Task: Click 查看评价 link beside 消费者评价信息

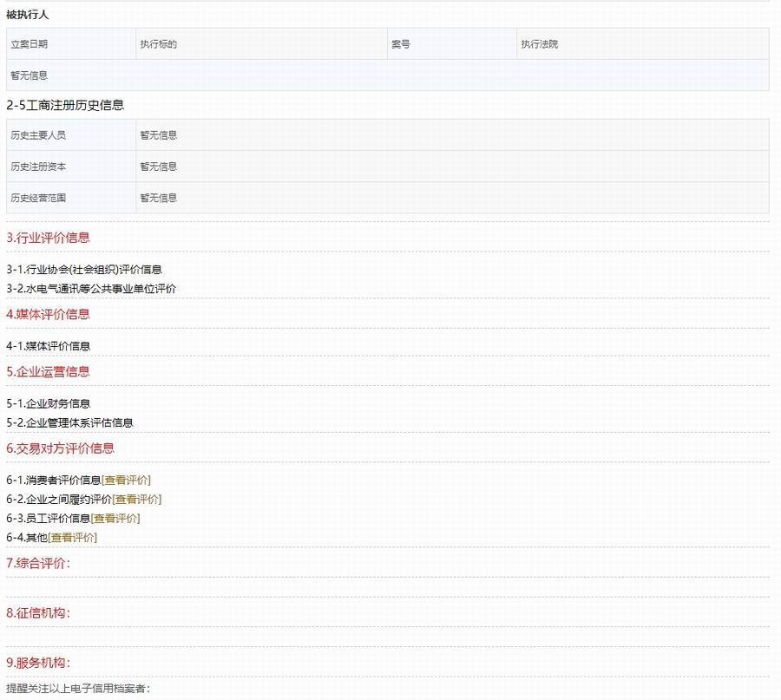Action: [128, 480]
